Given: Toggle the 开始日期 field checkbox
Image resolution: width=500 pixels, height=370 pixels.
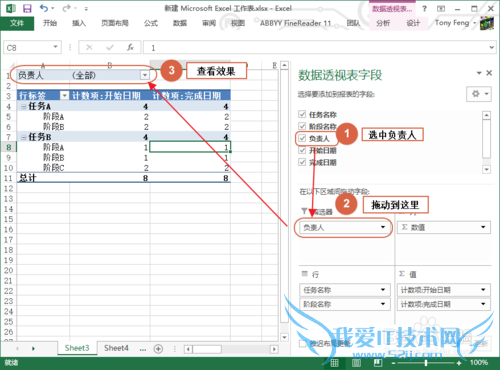Looking at the screenshot, I should point(302,150).
